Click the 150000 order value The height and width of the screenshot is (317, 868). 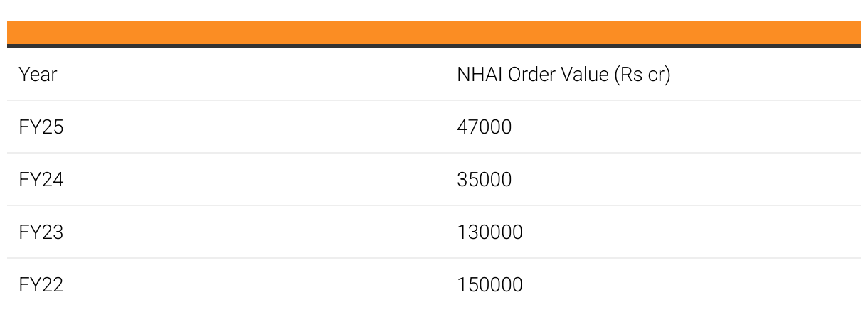(489, 285)
